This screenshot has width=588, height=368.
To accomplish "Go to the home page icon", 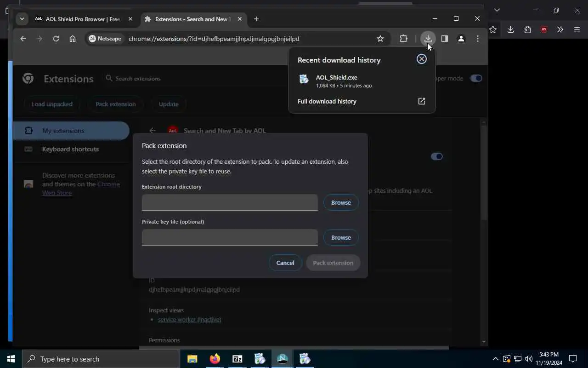I will [73, 39].
